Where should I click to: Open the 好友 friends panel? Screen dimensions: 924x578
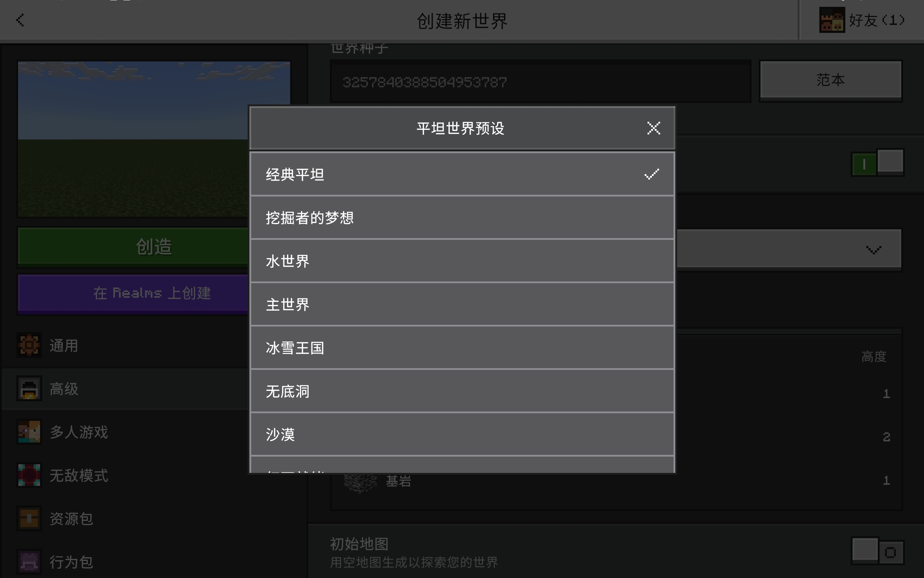pyautogui.click(x=862, y=20)
